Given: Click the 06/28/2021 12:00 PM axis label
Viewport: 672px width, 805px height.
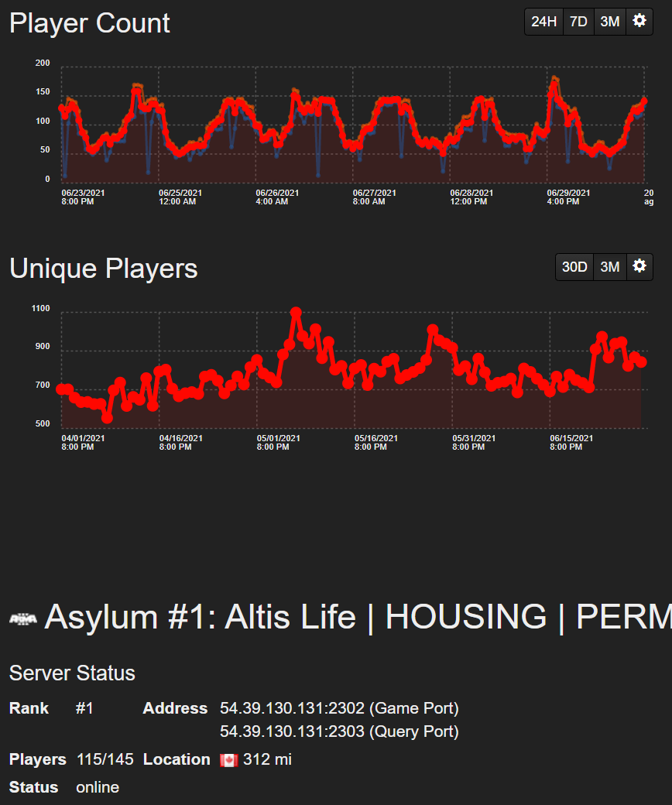Looking at the screenshot, I should click(x=471, y=197).
